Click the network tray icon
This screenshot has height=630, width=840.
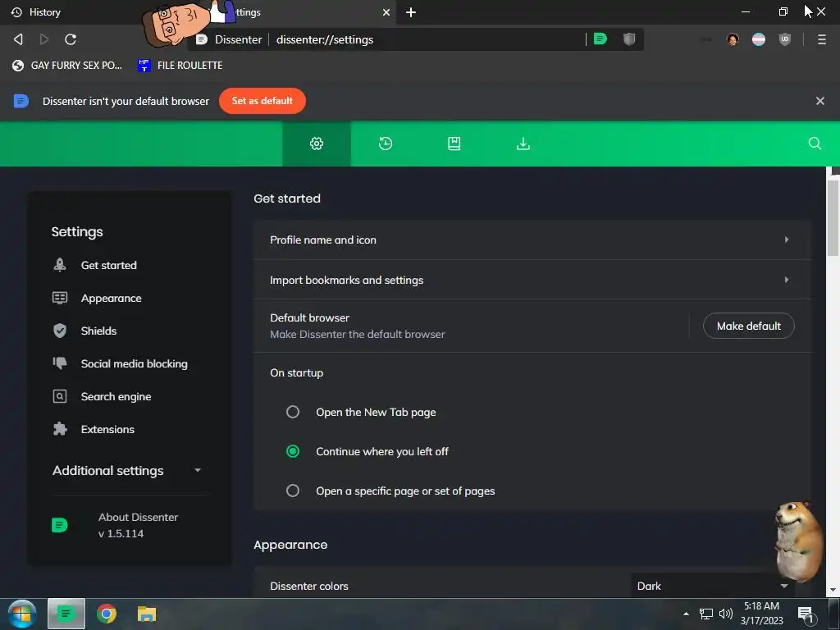pos(706,614)
